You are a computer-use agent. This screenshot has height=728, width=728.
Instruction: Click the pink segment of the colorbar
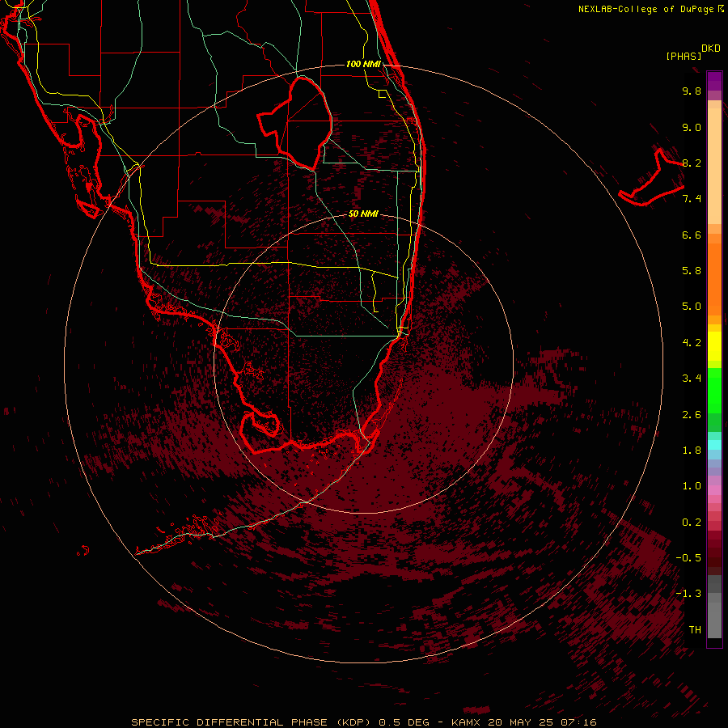(714, 490)
